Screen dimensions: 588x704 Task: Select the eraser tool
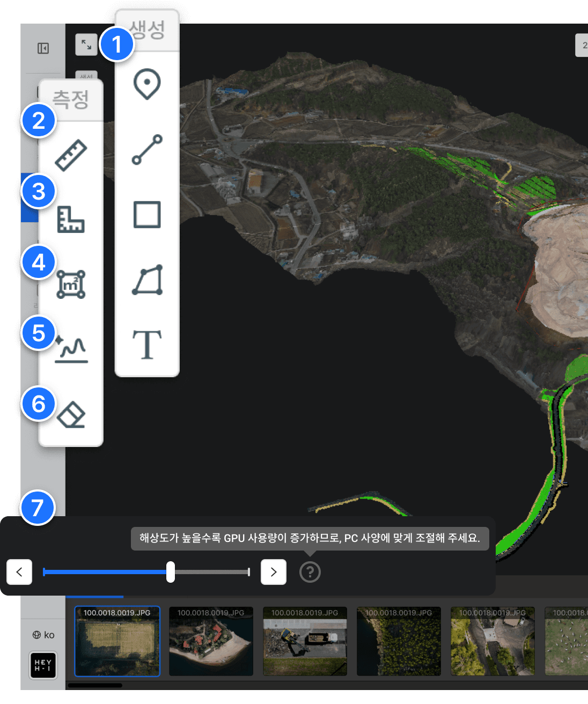click(x=71, y=415)
